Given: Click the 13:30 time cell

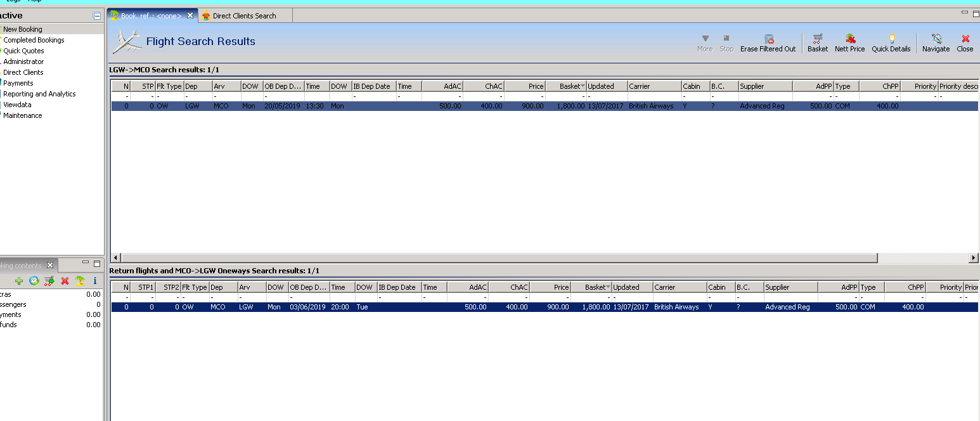Looking at the screenshot, I should coord(315,107).
